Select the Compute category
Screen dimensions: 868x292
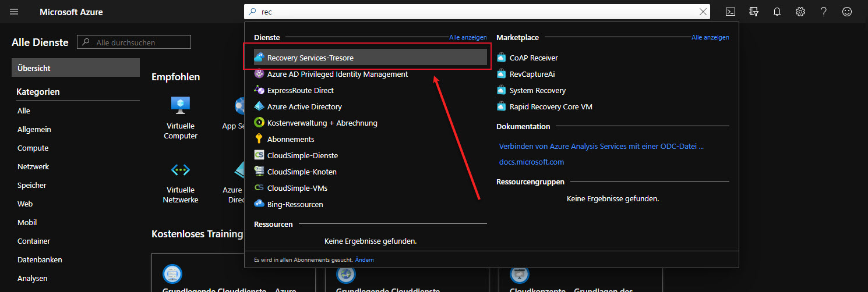33,148
